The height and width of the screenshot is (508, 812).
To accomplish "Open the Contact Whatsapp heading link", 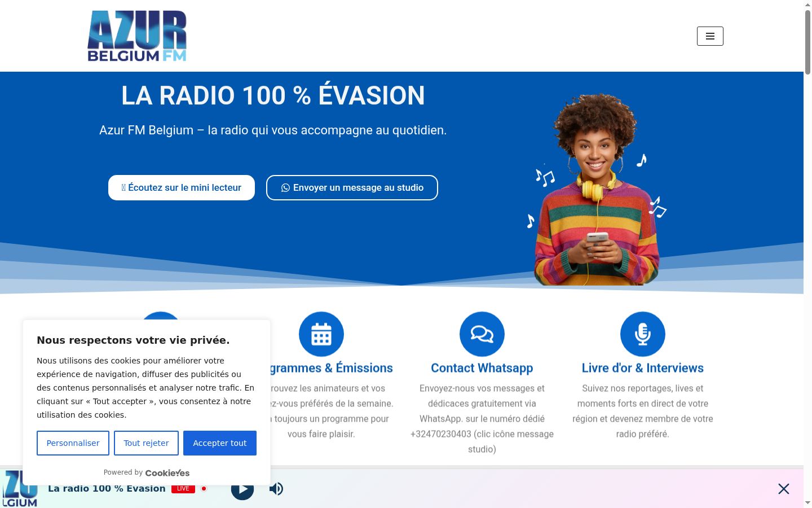I will point(482,368).
